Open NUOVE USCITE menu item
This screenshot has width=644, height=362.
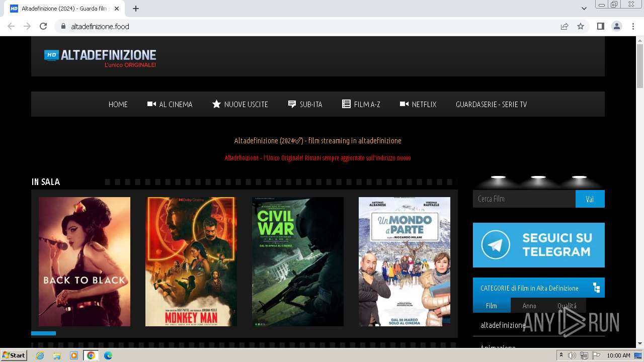click(x=240, y=104)
